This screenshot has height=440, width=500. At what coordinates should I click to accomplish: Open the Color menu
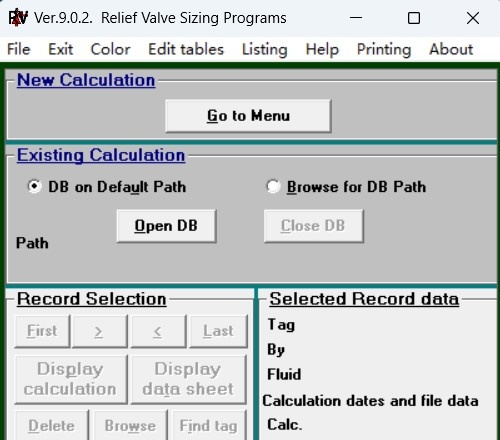(110, 49)
